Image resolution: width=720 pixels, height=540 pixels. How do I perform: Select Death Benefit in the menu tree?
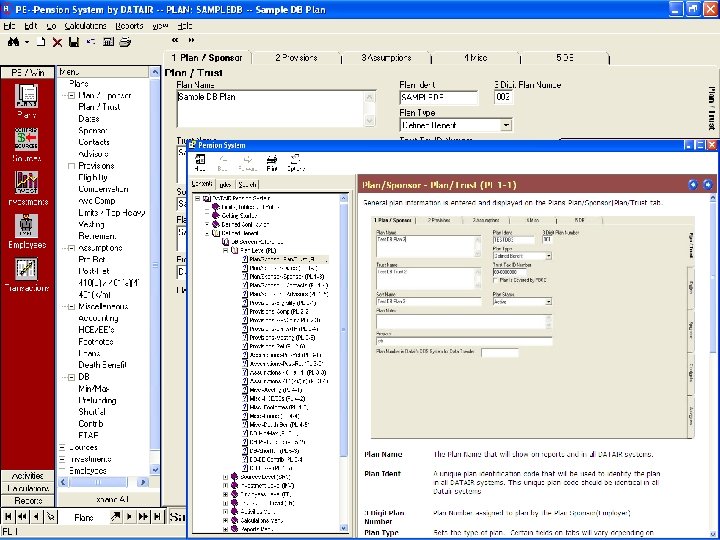[104, 364]
